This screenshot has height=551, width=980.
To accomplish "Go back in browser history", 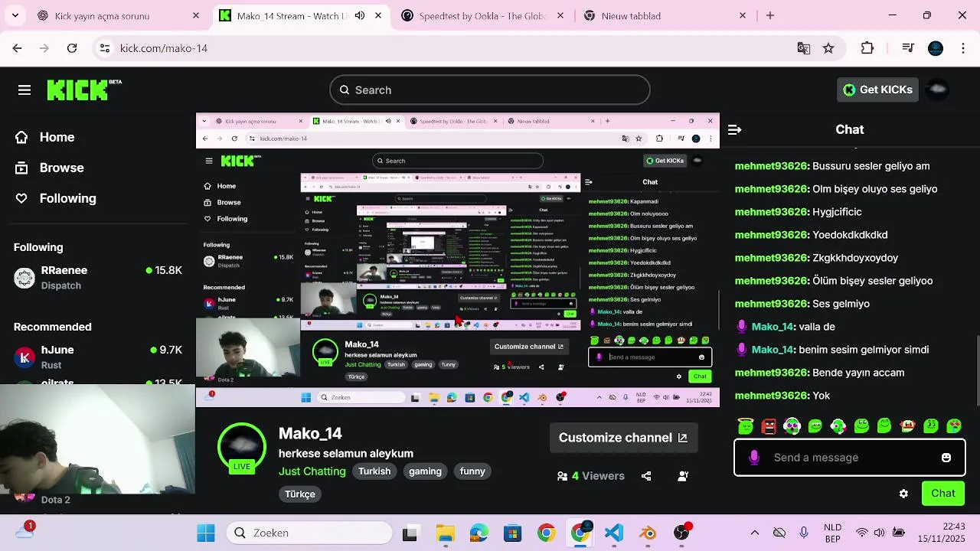I will pos(17,48).
